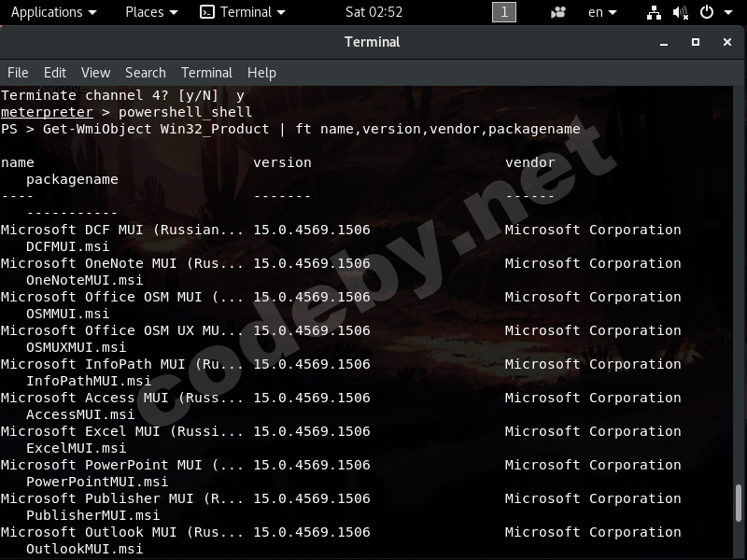Click the power icon in top bar
Image resolution: width=747 pixels, height=560 pixels.
[706, 12]
